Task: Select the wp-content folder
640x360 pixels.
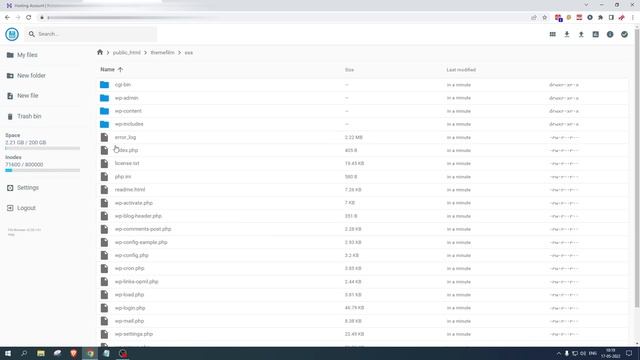Action: [x=362, y=111]
